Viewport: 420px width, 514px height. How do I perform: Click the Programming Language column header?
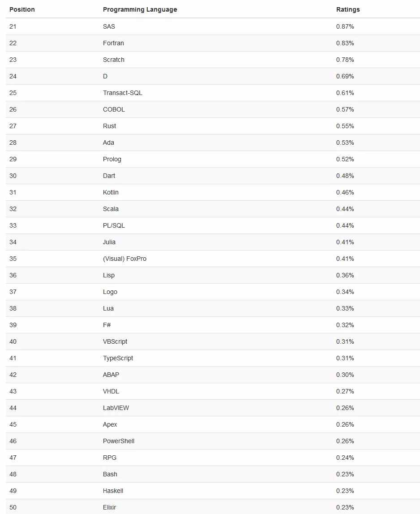point(140,9)
